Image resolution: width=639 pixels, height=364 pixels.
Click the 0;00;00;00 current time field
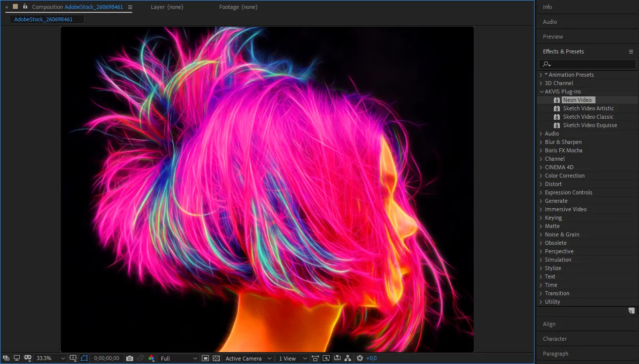coord(106,358)
